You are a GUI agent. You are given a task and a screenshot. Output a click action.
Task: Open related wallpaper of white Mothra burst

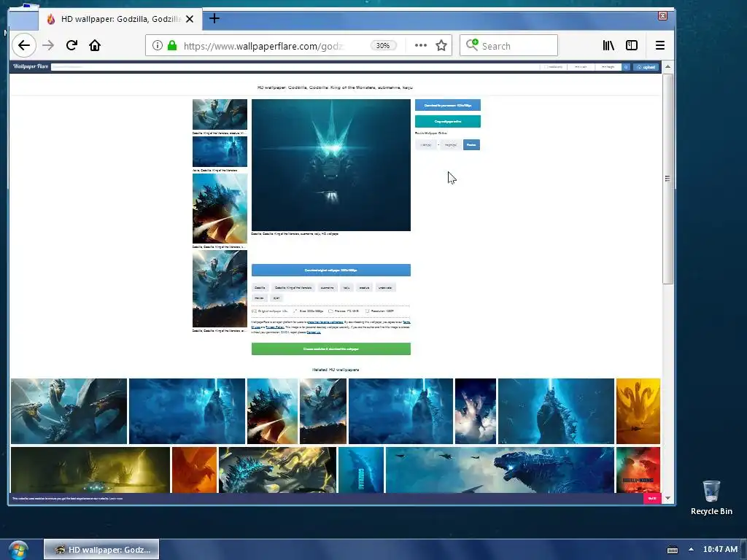(476, 411)
